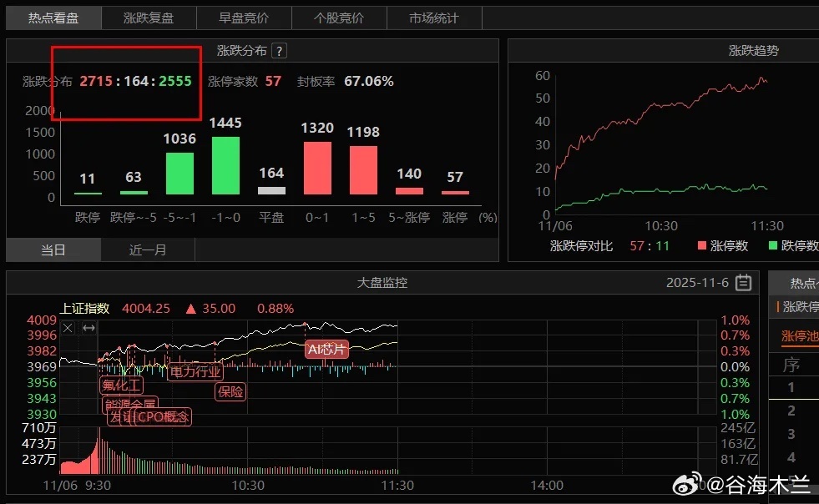Switch to the 涨跌复盘 tab
This screenshot has height=504, width=819.
(149, 18)
